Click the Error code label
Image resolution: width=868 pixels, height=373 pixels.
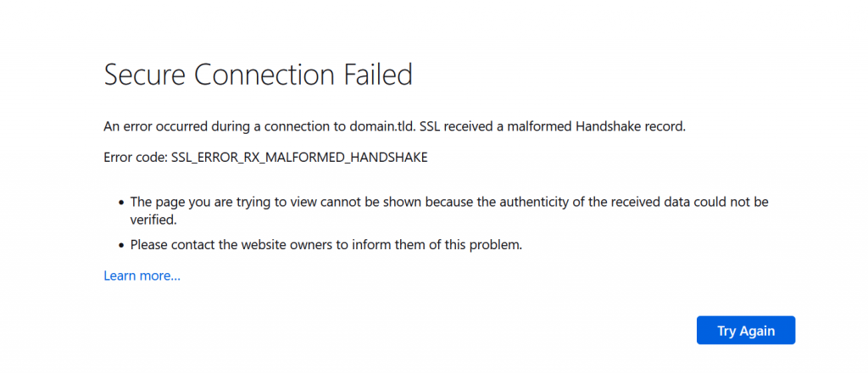click(135, 158)
